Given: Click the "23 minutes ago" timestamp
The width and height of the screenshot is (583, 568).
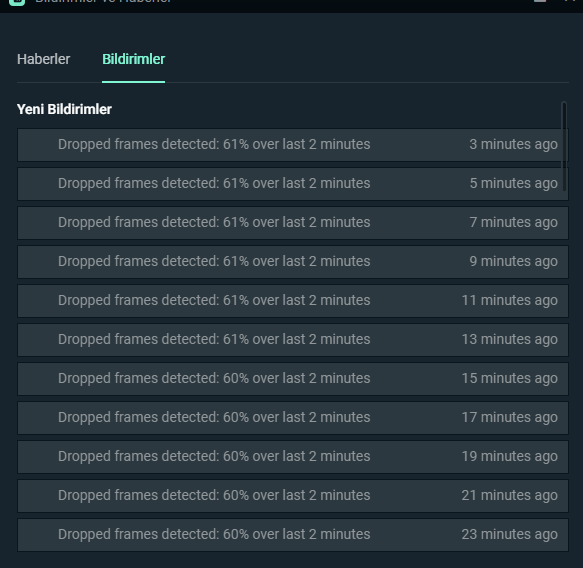Looking at the screenshot, I should click(509, 534).
